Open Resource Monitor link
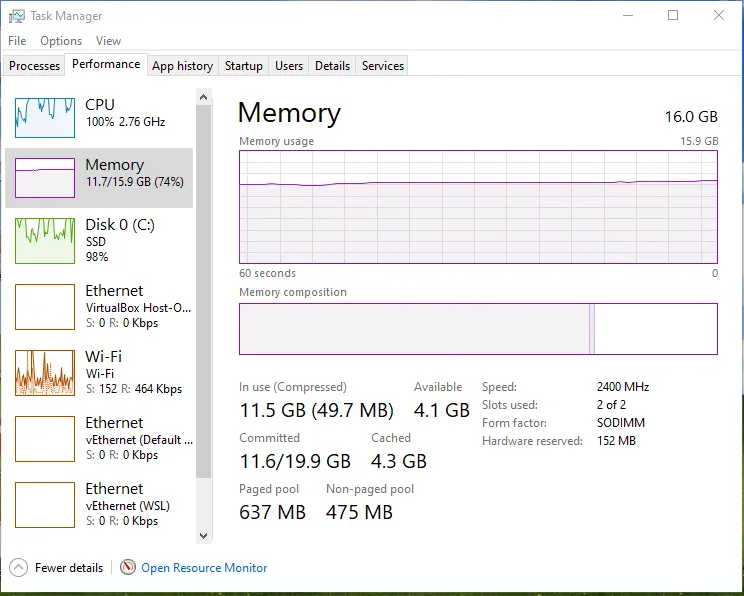 pos(204,568)
